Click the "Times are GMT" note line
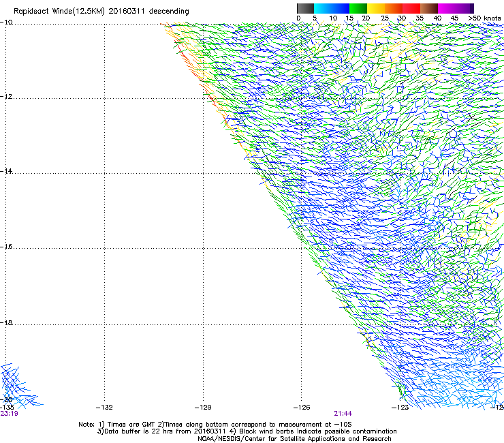Viewport: 504px width, 443px height. [x=215, y=425]
